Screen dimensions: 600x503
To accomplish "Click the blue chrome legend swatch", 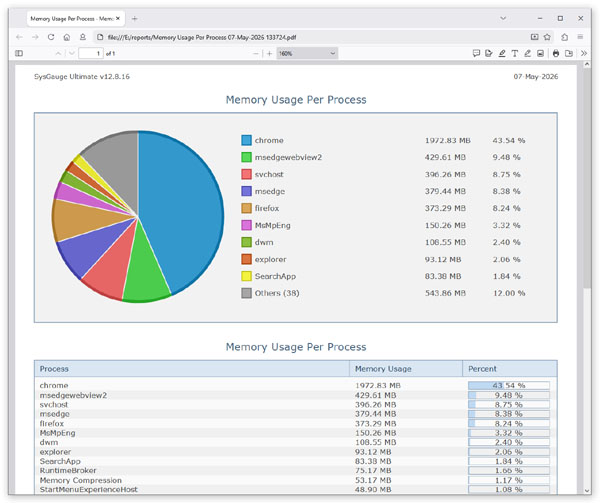I will click(246, 140).
